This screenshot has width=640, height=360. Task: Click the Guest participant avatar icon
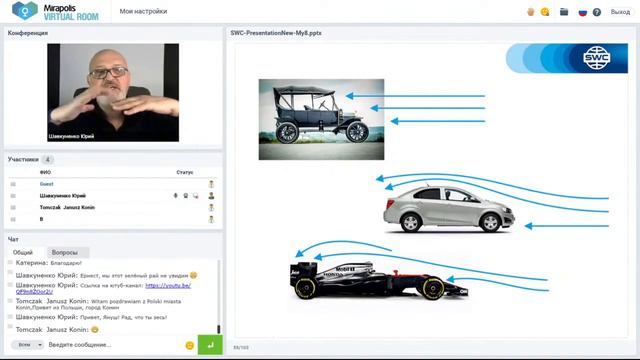click(211, 184)
